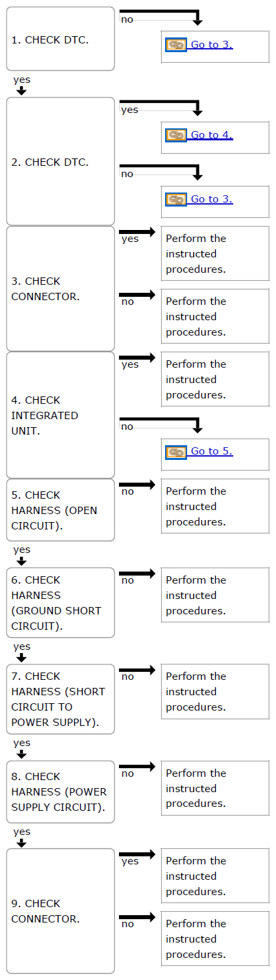Click step 7 SHORT CIRCUIT TO POWER SUPPLY
276x980 pixels.
[61, 699]
